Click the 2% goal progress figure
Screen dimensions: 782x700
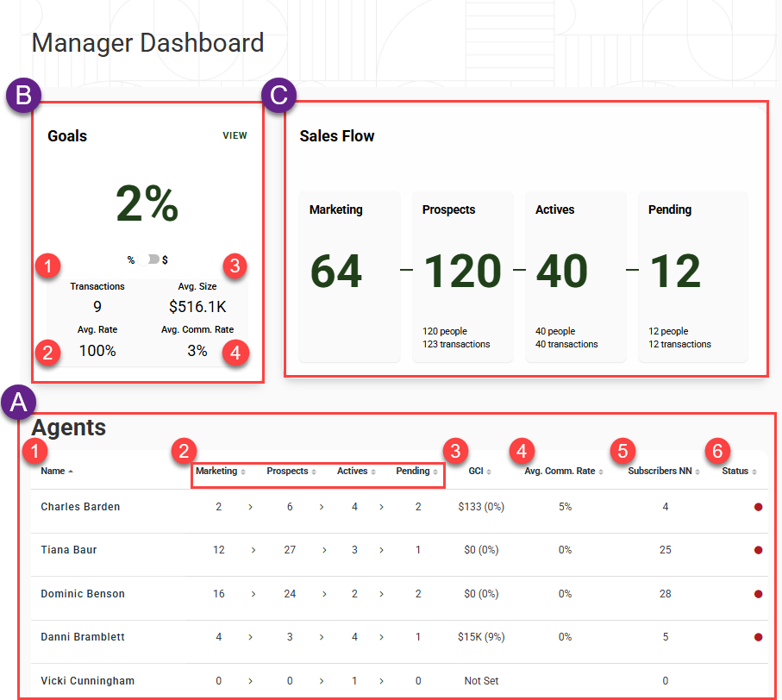[x=147, y=203]
